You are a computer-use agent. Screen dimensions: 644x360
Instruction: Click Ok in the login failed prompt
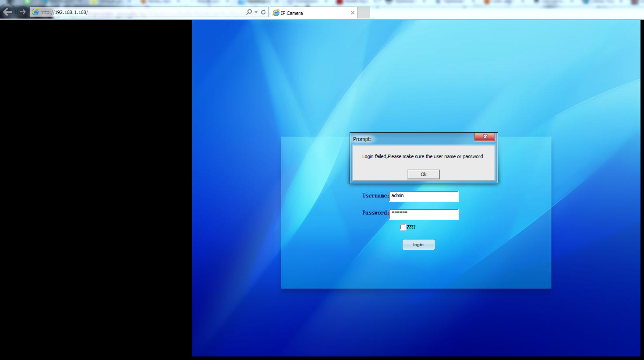coord(424,174)
